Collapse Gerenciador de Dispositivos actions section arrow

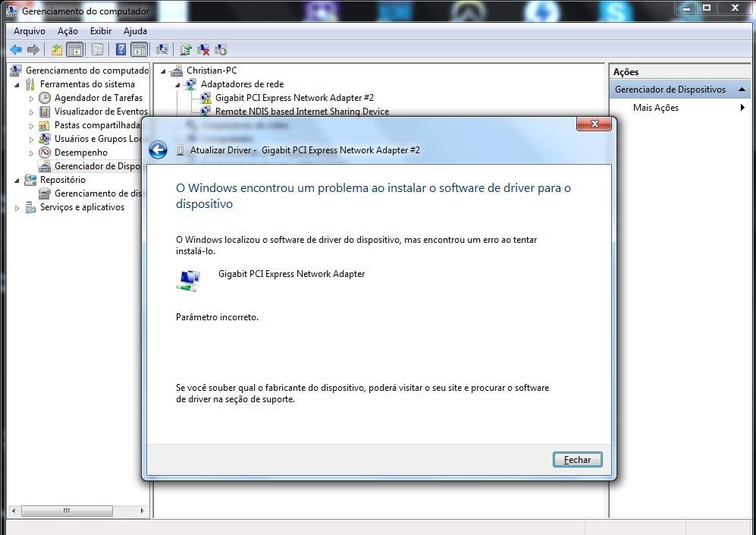(742, 90)
